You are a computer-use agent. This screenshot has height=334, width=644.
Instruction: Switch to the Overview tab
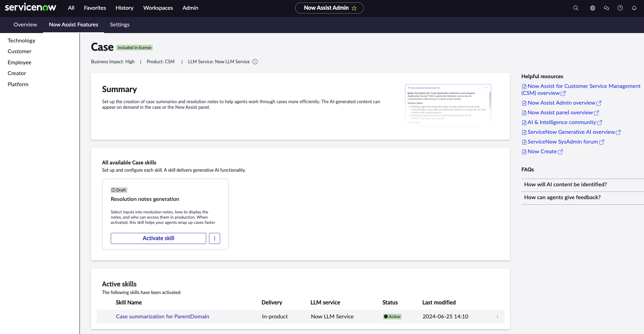point(25,25)
